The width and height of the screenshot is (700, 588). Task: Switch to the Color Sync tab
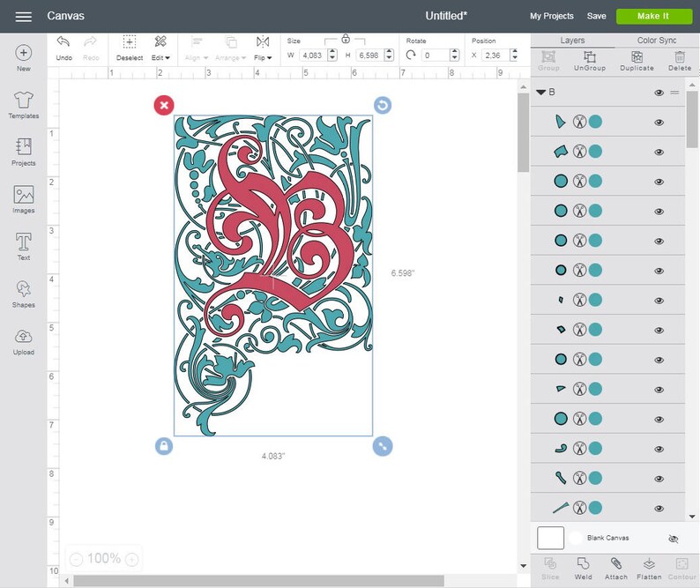pyautogui.click(x=657, y=41)
